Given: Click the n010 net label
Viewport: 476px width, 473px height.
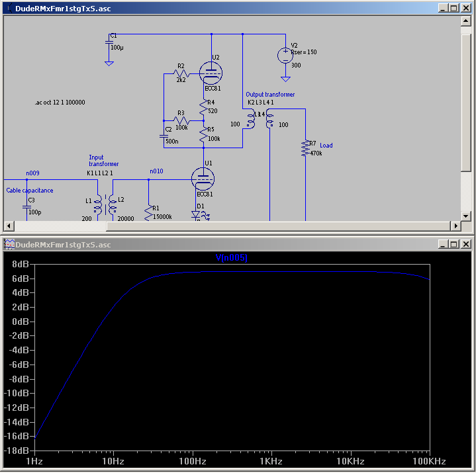Looking at the screenshot, I should pyautogui.click(x=156, y=171).
